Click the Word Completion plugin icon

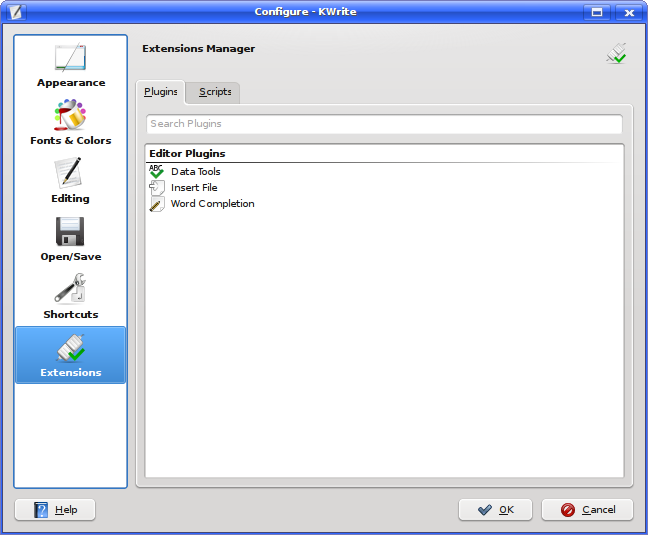157,204
